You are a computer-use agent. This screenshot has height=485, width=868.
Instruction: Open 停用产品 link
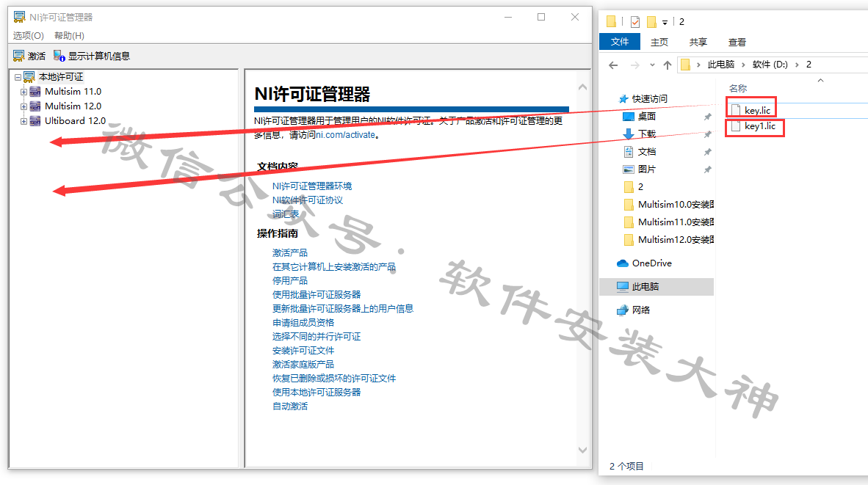[290, 280]
